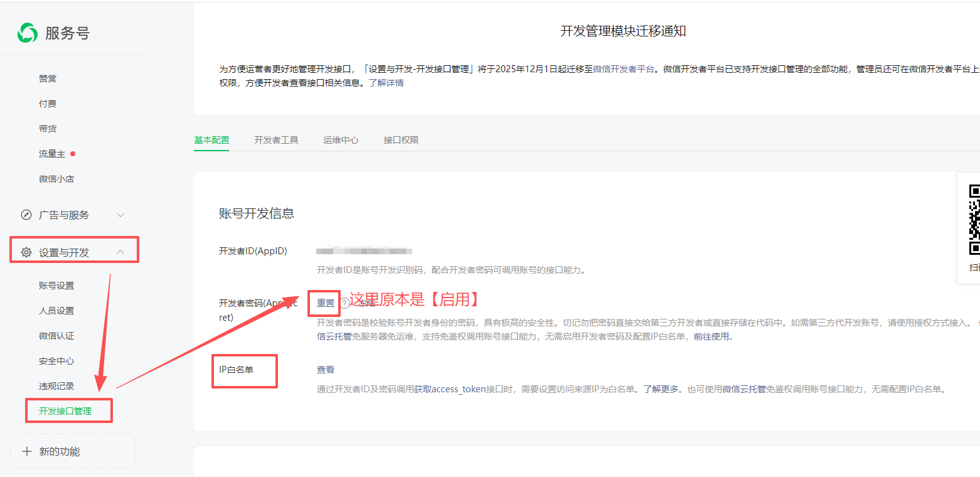Switch to the 运维中心 tab
980x477 pixels.
[341, 140]
